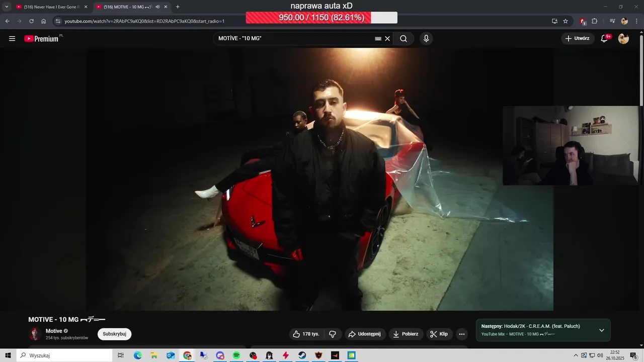644x362 pixels.
Task: Show hidden system tray icons
Action: coord(576,355)
